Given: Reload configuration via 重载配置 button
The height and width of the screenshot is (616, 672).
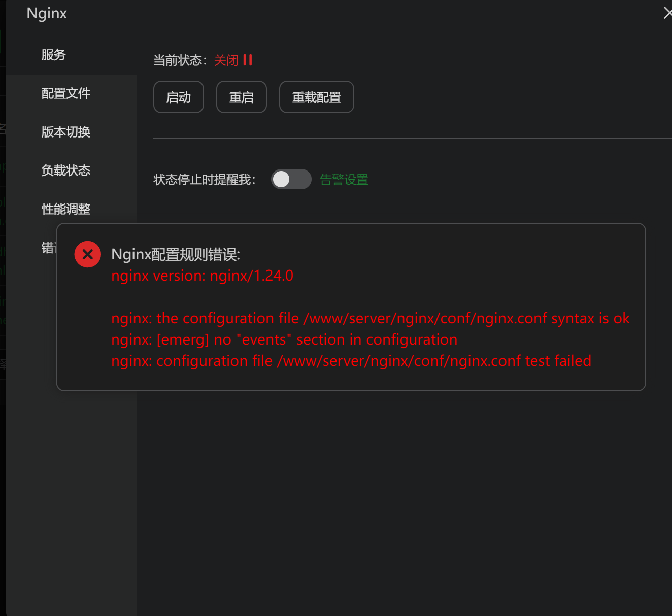Looking at the screenshot, I should click(316, 97).
